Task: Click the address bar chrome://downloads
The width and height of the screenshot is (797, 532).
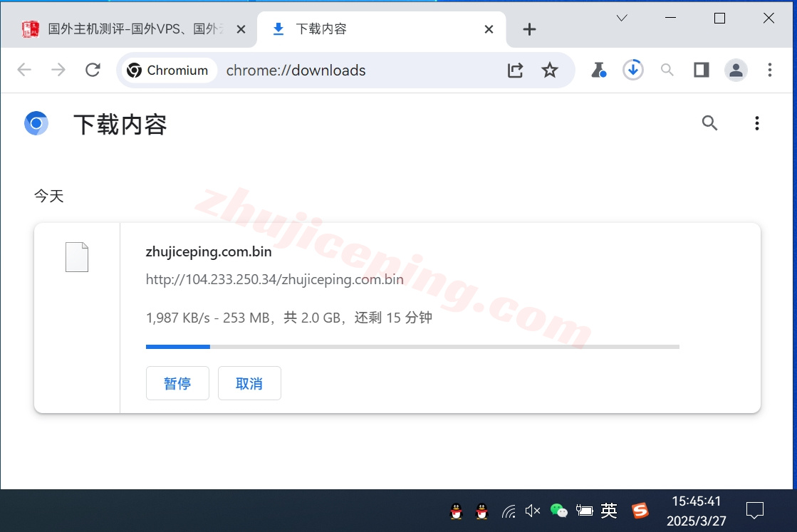Action: point(296,70)
